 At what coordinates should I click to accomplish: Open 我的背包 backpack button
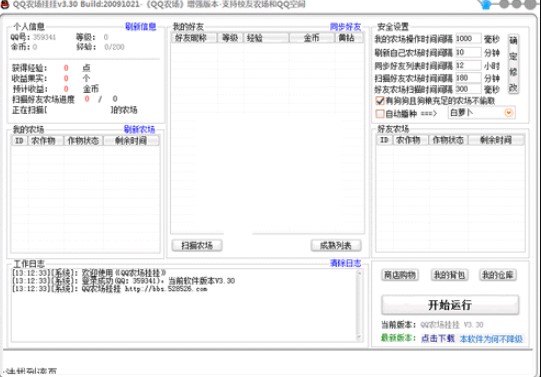click(x=449, y=275)
